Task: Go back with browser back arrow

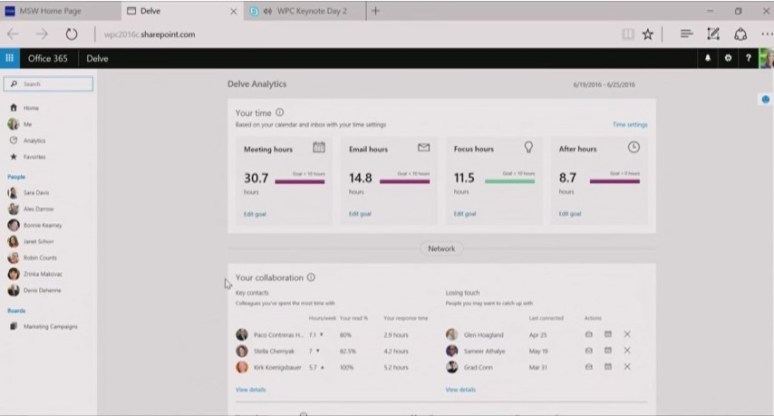Action: tap(13, 34)
